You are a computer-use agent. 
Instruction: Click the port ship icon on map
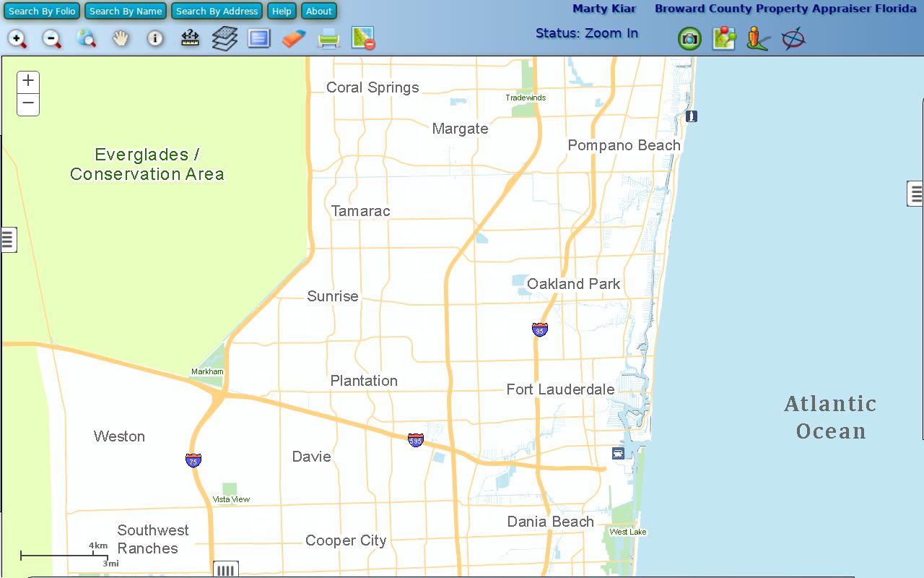click(x=618, y=453)
